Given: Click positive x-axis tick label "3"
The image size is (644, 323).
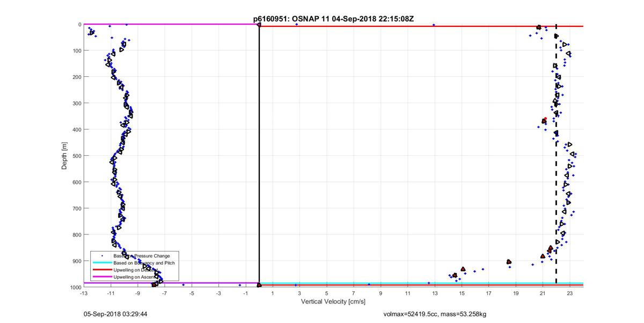Looking at the screenshot, I should (299, 293).
